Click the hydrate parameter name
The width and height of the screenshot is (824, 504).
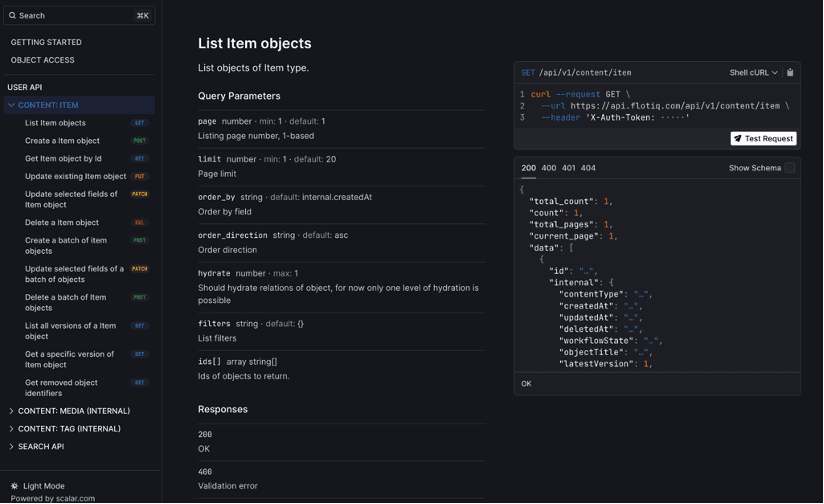point(214,273)
